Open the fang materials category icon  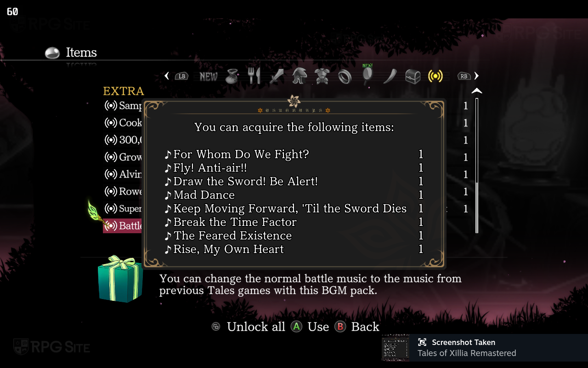click(390, 76)
